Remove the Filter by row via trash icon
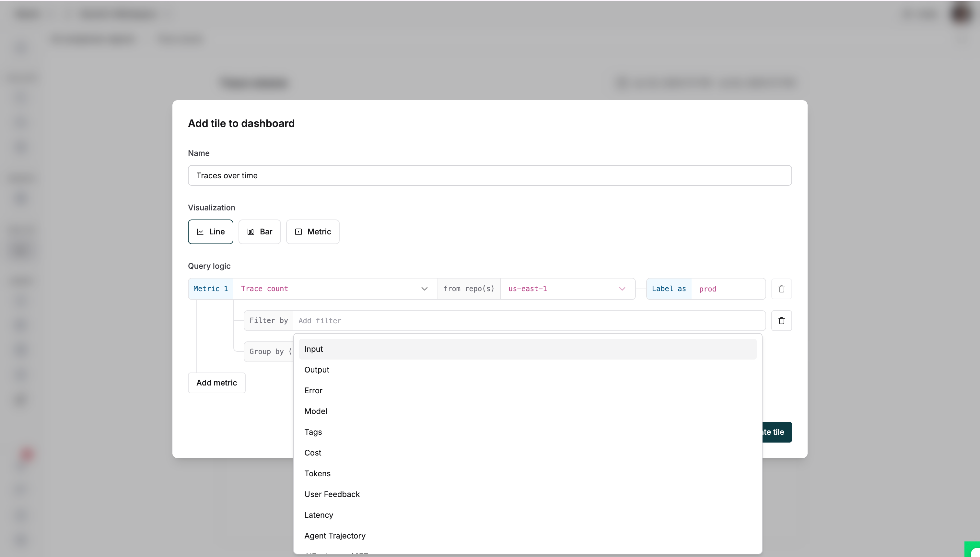 [x=781, y=321]
